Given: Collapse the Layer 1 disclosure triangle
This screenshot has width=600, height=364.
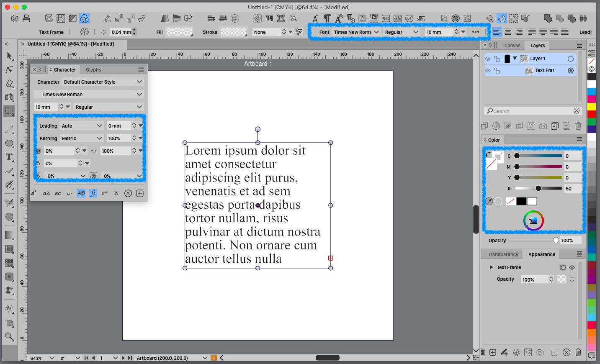Looking at the screenshot, I should 515,59.
